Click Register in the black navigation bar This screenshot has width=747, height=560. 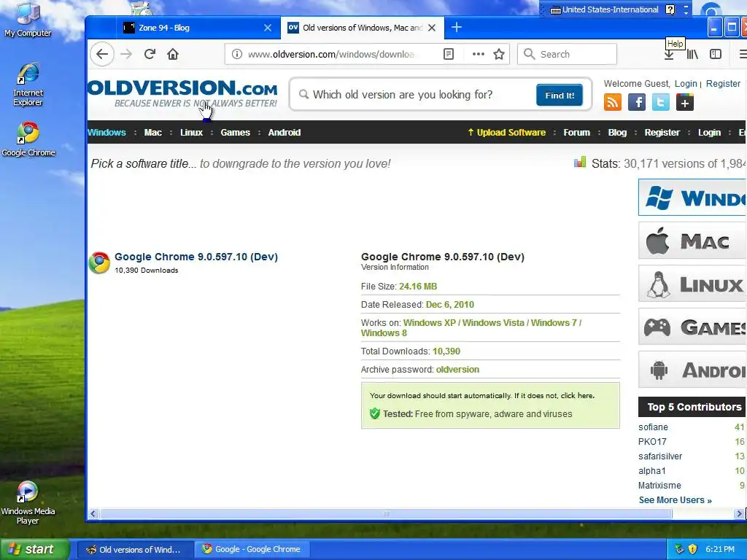coord(662,133)
